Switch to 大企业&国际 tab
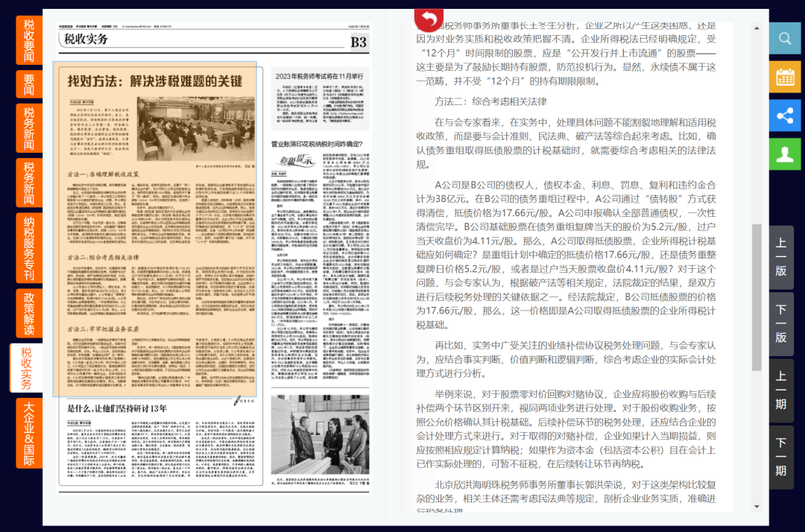The height and width of the screenshot is (532, 805). (x=28, y=433)
